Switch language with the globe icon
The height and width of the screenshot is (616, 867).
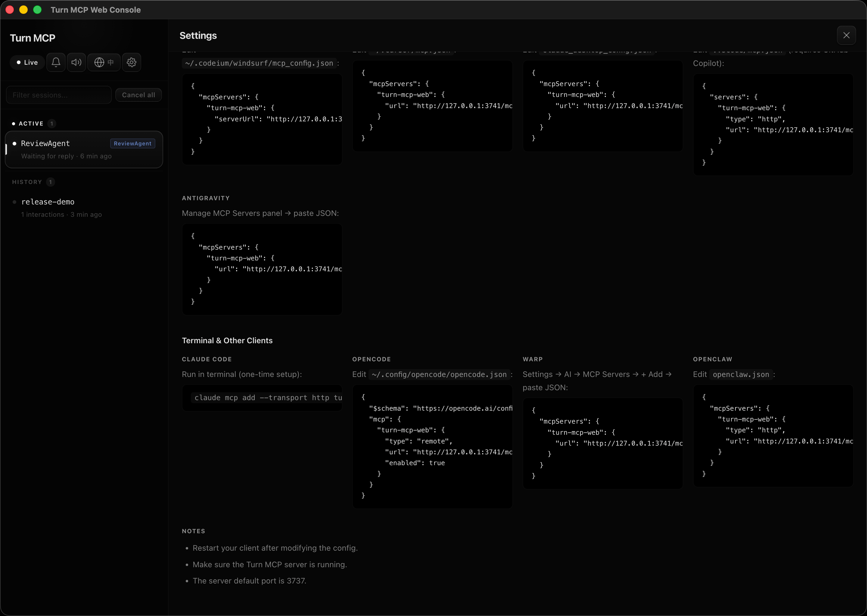[x=104, y=62]
